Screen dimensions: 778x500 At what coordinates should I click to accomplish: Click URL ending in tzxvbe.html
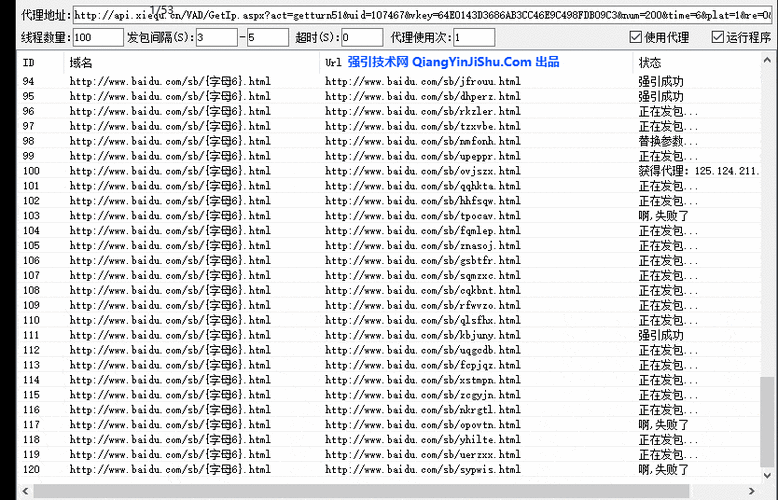[x=423, y=126]
